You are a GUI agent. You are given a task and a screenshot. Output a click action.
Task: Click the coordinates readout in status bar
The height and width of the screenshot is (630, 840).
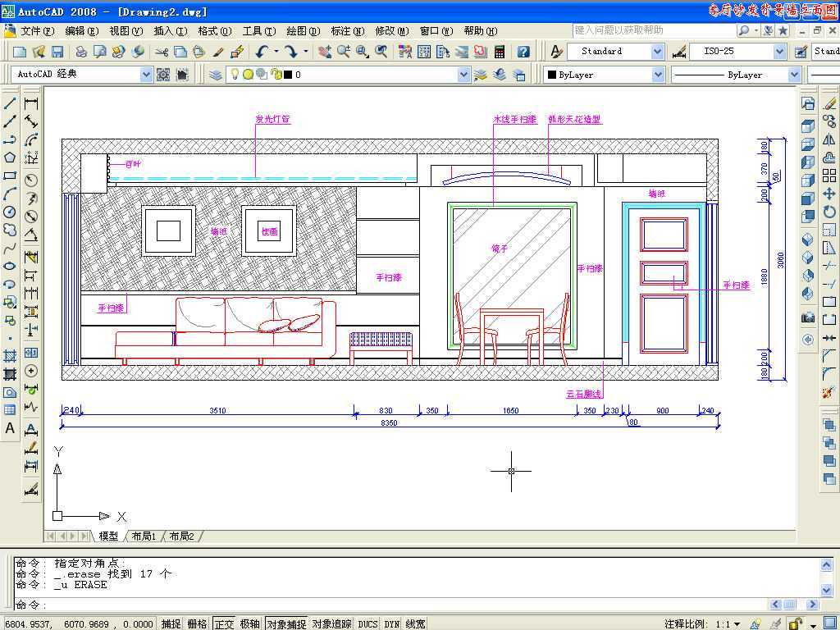(79, 624)
